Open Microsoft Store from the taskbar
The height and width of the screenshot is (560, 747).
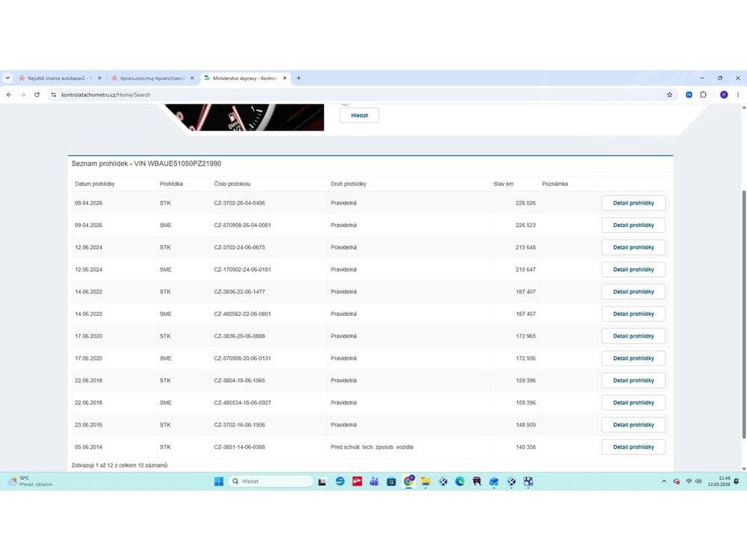pyautogui.click(x=391, y=482)
